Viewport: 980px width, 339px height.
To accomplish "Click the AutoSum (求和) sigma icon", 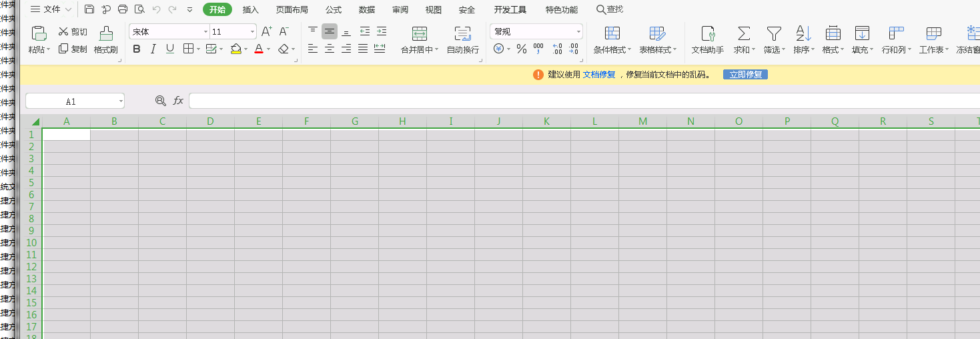I will 744,33.
